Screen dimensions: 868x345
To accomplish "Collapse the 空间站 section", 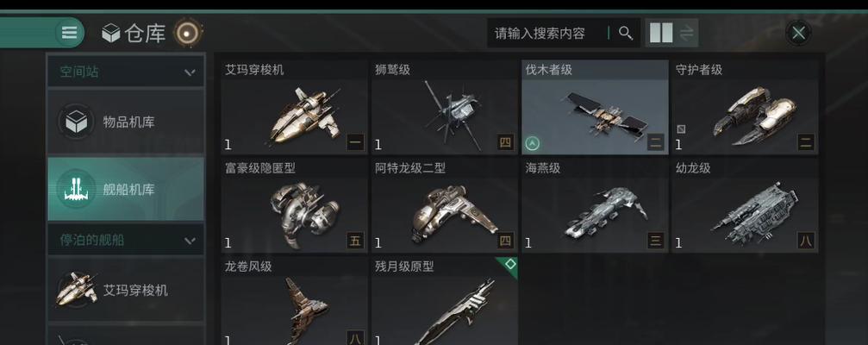I will click(x=190, y=72).
